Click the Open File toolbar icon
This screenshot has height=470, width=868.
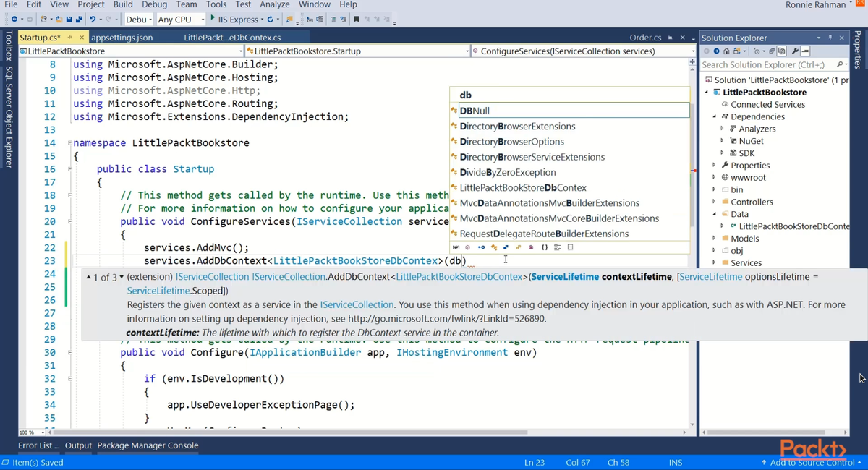pyautogui.click(x=59, y=19)
